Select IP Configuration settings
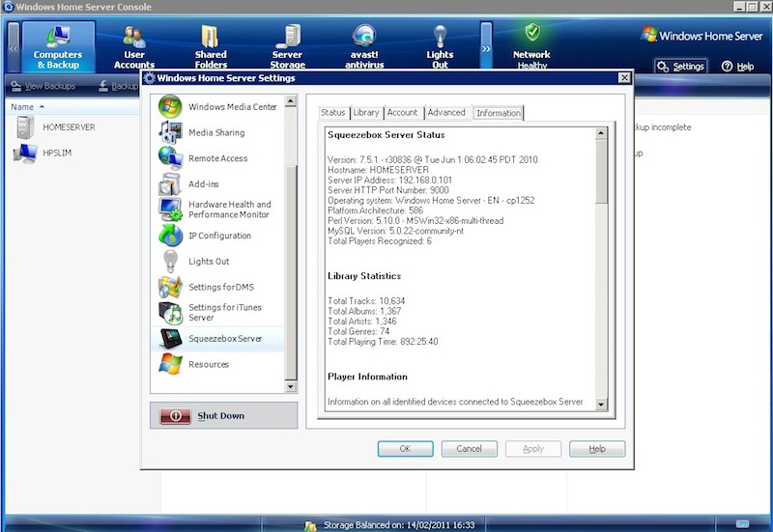 point(218,236)
